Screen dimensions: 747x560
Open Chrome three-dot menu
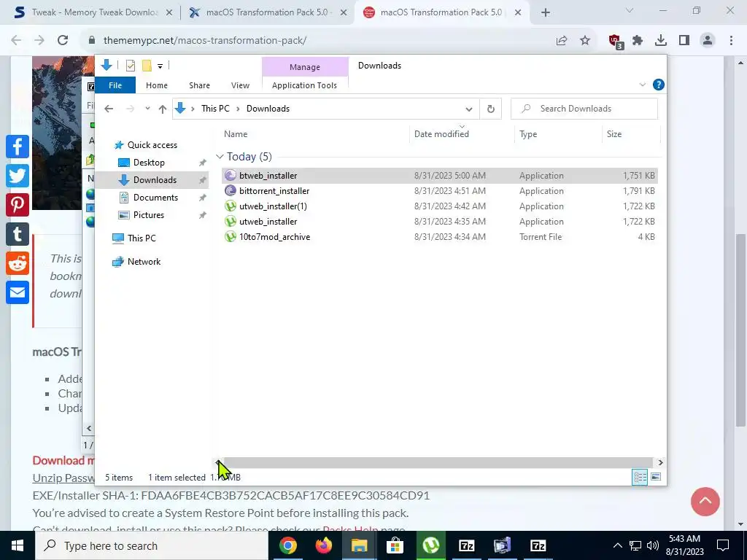(731, 41)
